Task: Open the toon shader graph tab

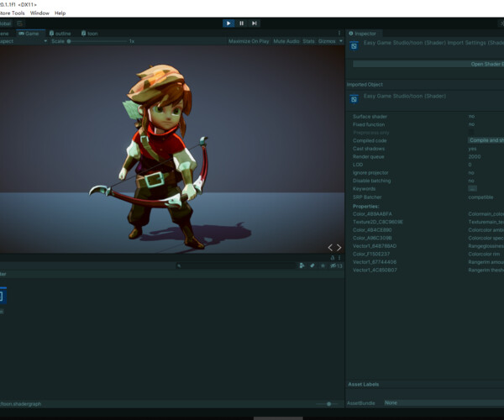Action: pyautogui.click(x=89, y=34)
